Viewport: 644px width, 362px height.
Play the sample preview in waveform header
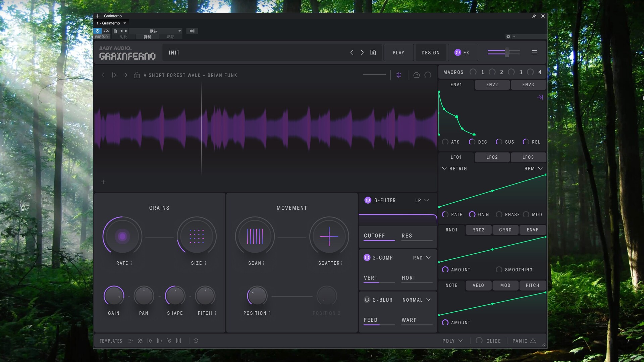tap(114, 75)
